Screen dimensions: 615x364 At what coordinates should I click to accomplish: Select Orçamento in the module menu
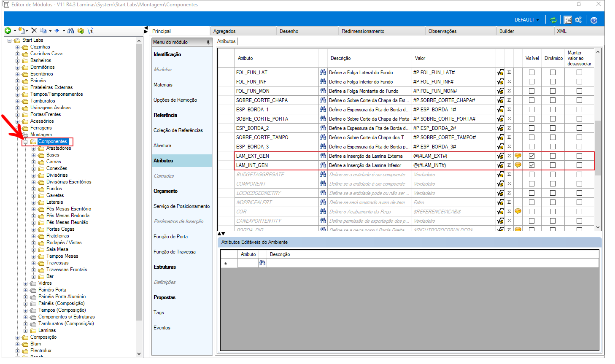[x=165, y=191]
